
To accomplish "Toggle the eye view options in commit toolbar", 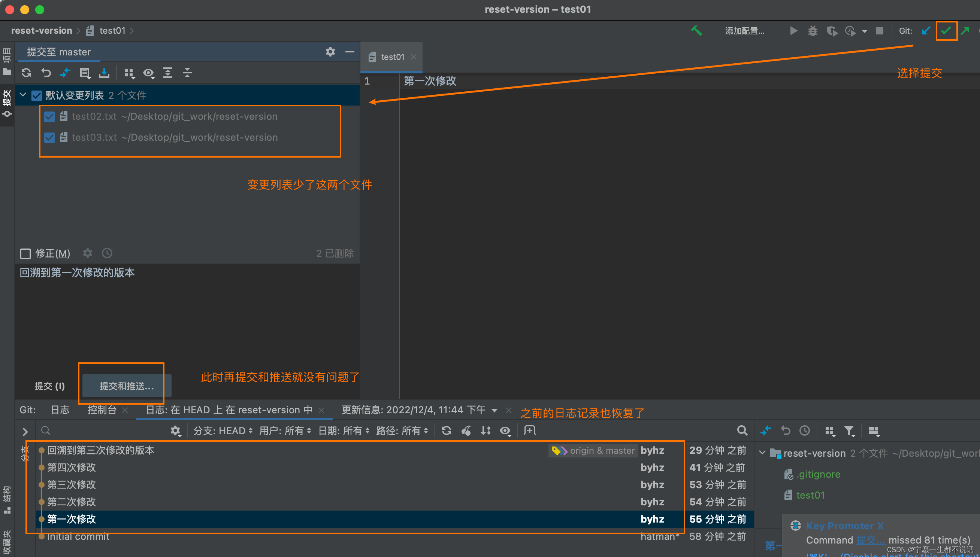I will point(149,73).
